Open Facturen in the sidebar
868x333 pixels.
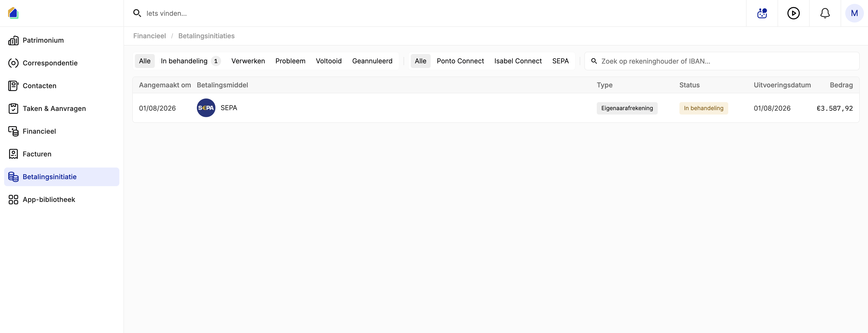point(62,154)
